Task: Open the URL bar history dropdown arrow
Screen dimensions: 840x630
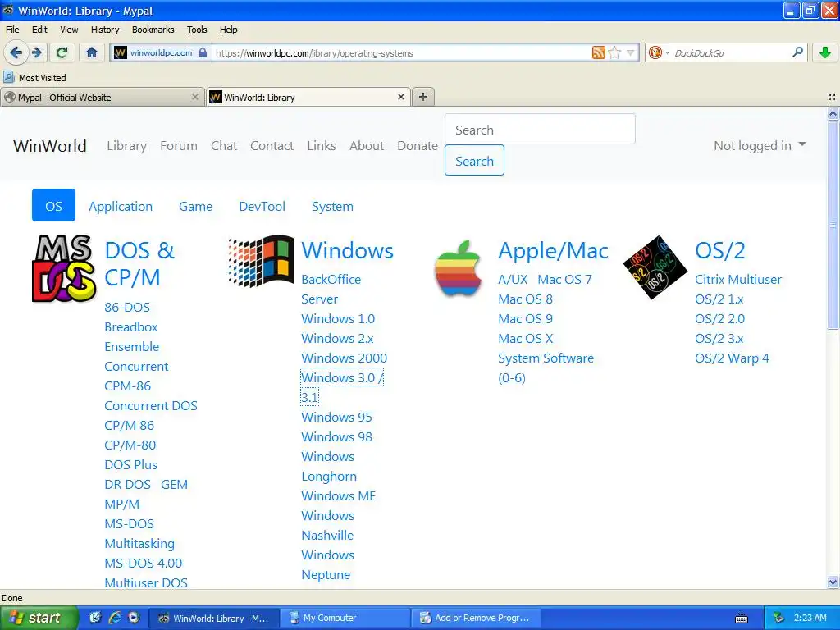Action: coord(631,52)
